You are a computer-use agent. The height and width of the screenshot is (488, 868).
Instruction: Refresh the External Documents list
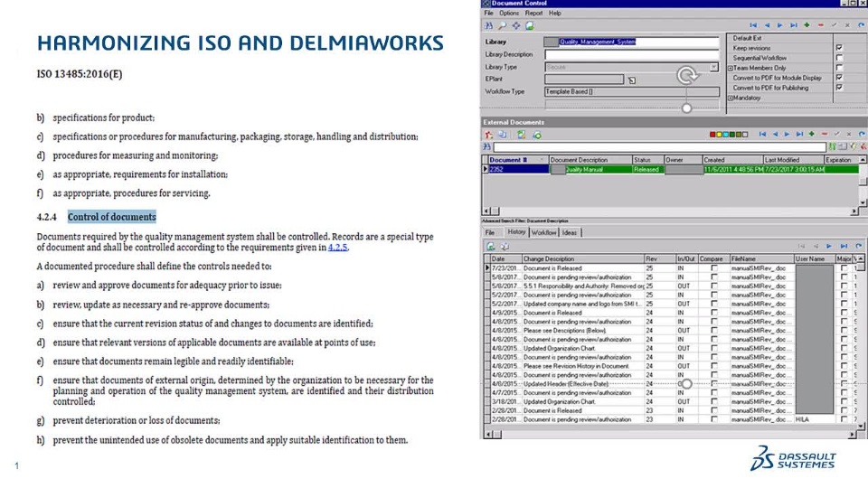862,134
